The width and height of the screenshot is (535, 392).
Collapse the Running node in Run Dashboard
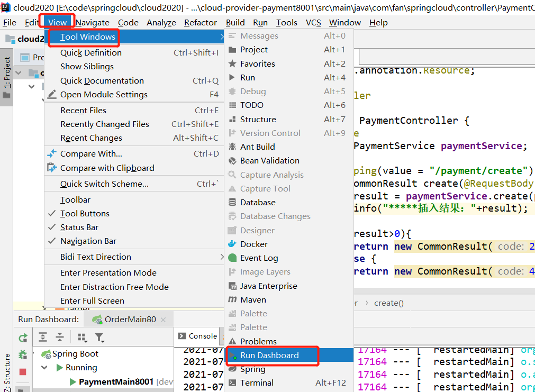(44, 368)
